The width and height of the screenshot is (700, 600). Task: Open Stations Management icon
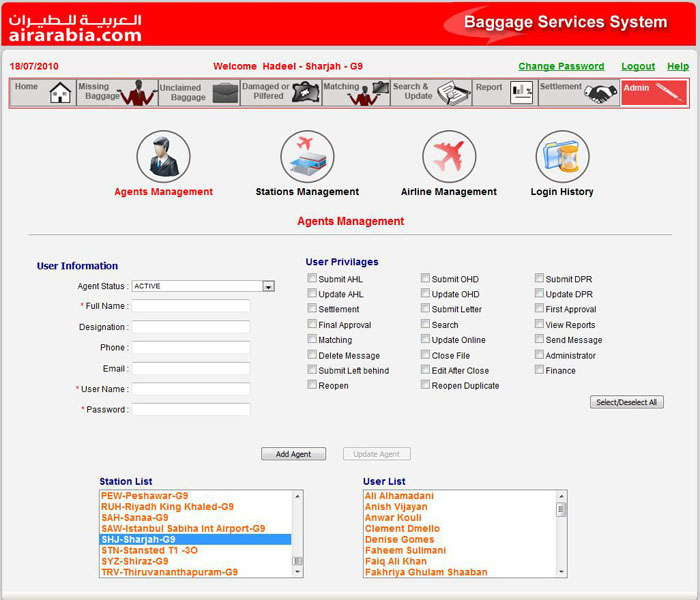point(307,156)
